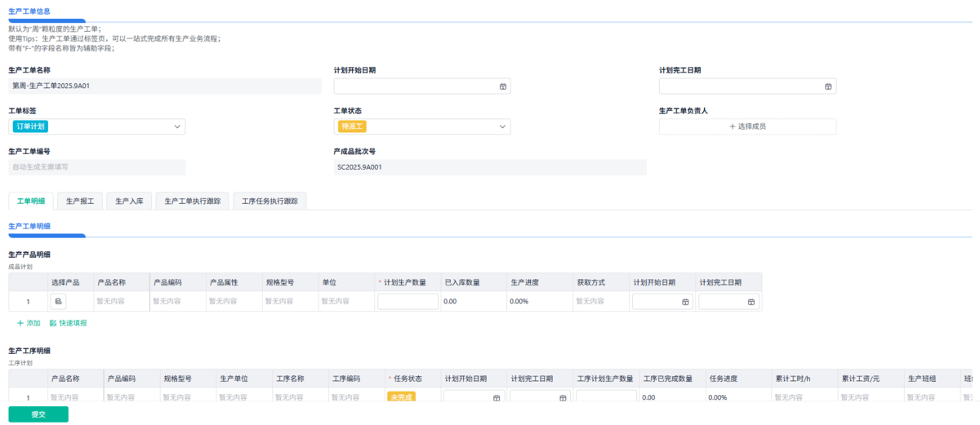Open 计划开始日期 calendar in 生产产品明细 row
The width and height of the screenshot is (980, 425).
pyautogui.click(x=685, y=302)
